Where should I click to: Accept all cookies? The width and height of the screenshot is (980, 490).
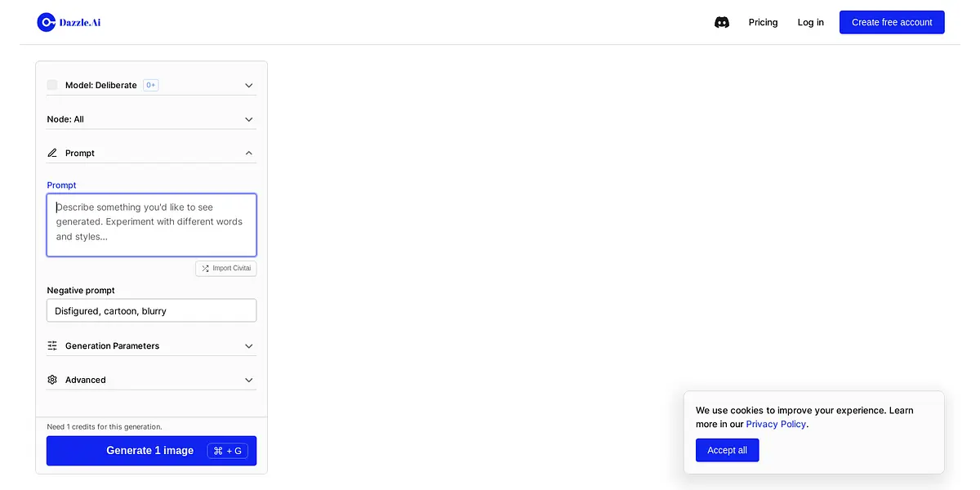[727, 450]
